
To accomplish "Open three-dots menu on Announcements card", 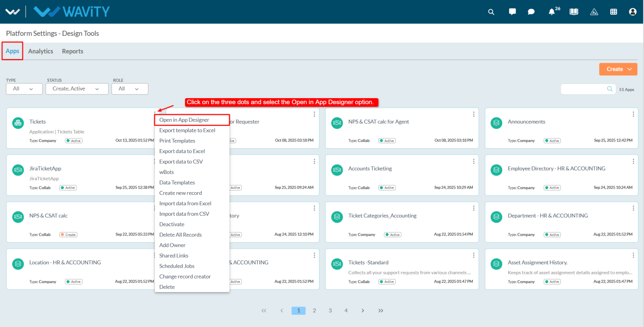I will 633,114.
